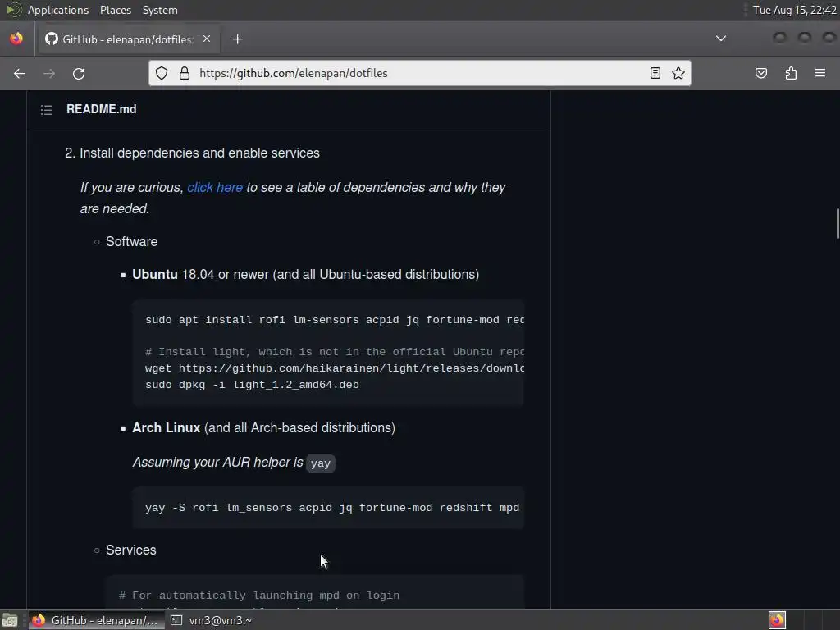Open the extensions puzzle icon
Image resolution: width=840 pixels, height=630 pixels.
click(791, 73)
